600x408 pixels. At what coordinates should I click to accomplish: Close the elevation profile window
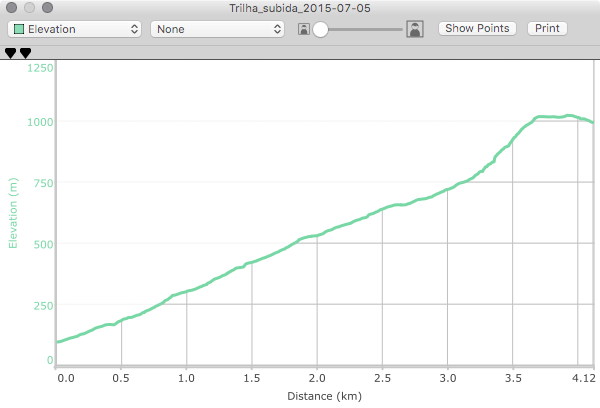click(x=11, y=8)
